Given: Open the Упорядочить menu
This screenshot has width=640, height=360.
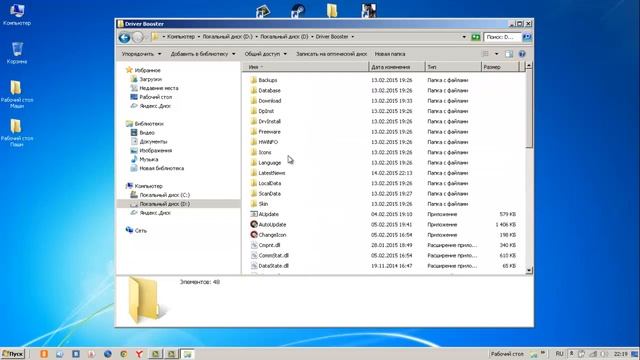Looking at the screenshot, I should pos(141,54).
